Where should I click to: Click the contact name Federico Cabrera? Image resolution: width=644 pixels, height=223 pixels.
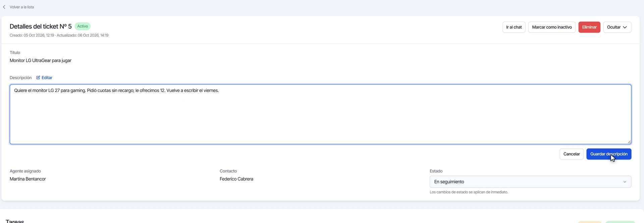(236, 179)
